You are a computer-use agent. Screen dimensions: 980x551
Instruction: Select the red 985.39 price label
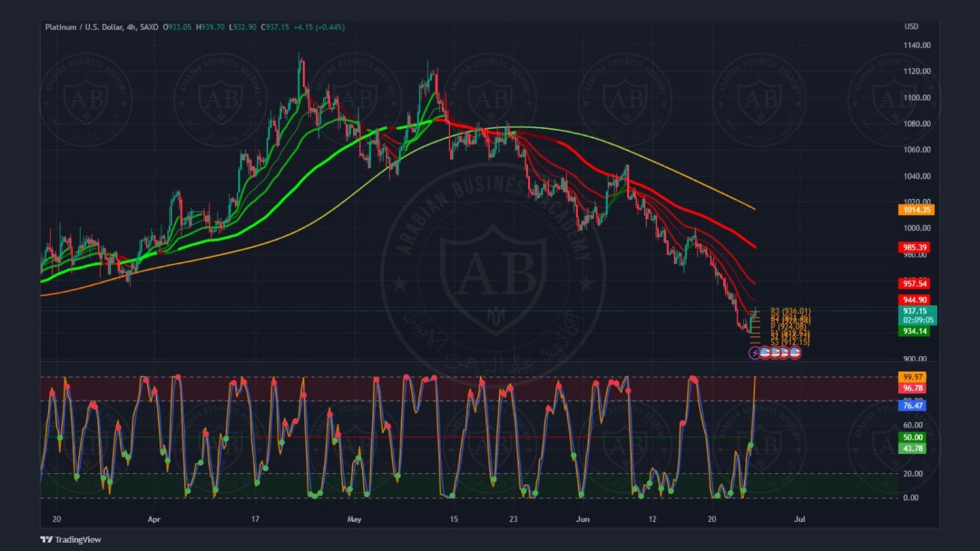tap(915, 247)
